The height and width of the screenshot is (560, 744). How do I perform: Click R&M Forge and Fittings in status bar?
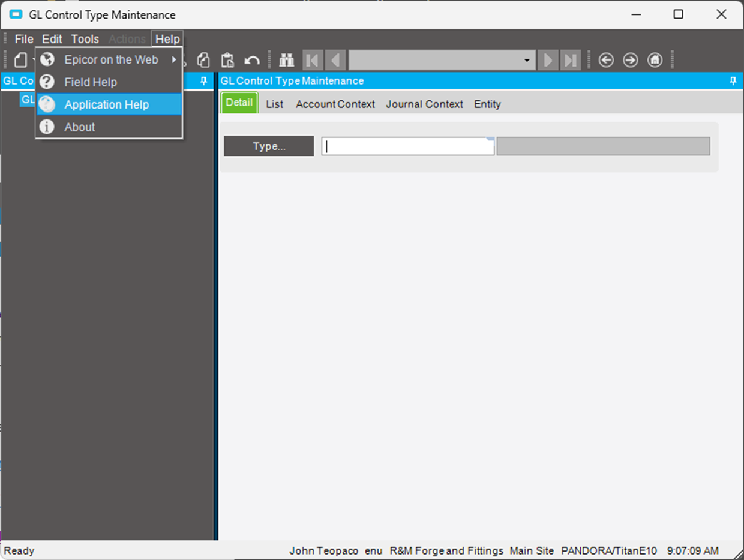tap(446, 550)
